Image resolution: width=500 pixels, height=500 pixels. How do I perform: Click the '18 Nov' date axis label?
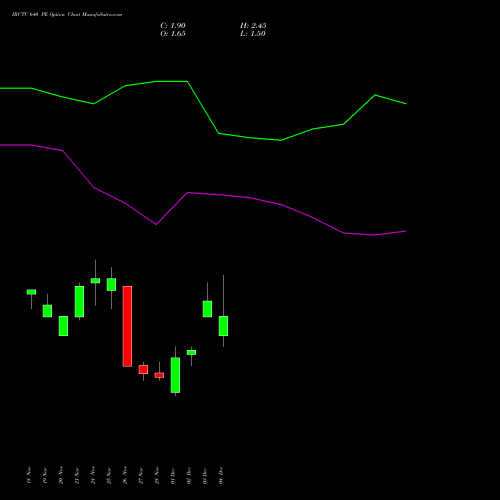pos(29,475)
